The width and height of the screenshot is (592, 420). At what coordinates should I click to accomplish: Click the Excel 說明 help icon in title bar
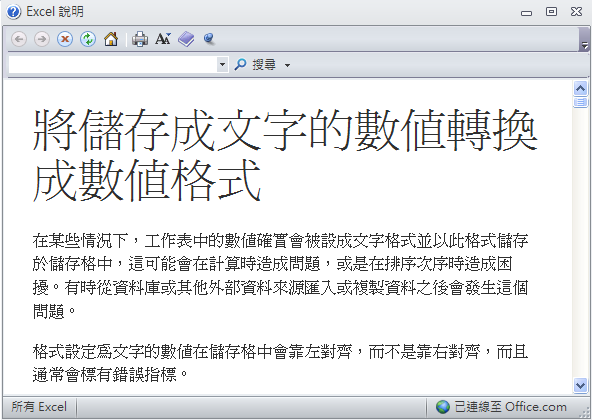14,12
